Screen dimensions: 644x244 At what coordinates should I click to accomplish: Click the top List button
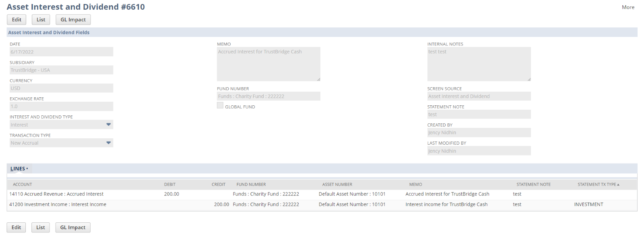pos(41,20)
